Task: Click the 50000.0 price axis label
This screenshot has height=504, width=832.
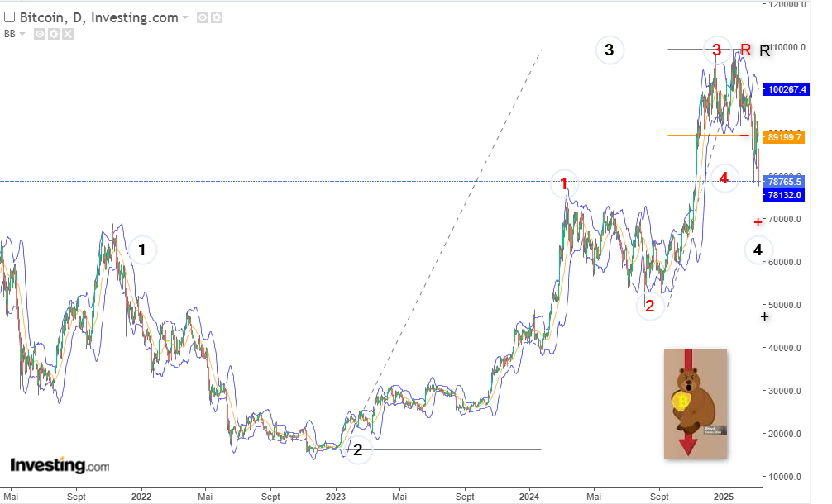Action: 784,305
